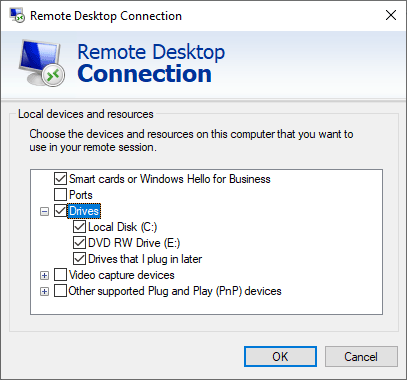Uncheck Drives that I plug in later
407x380 pixels.
(79, 259)
